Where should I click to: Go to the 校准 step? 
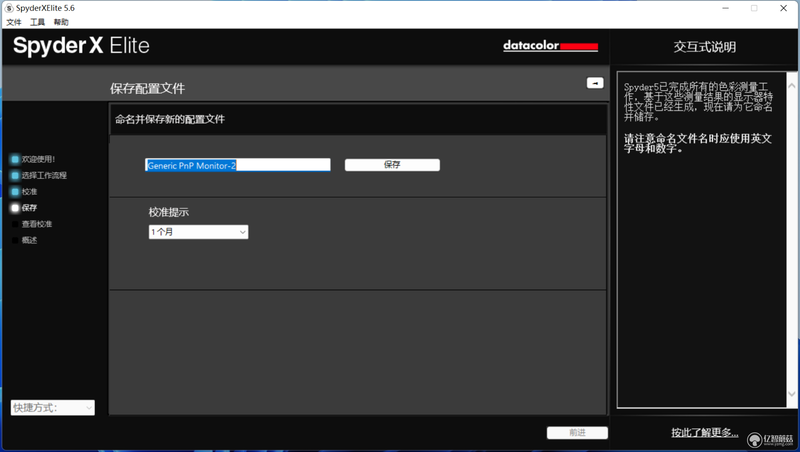(x=29, y=192)
